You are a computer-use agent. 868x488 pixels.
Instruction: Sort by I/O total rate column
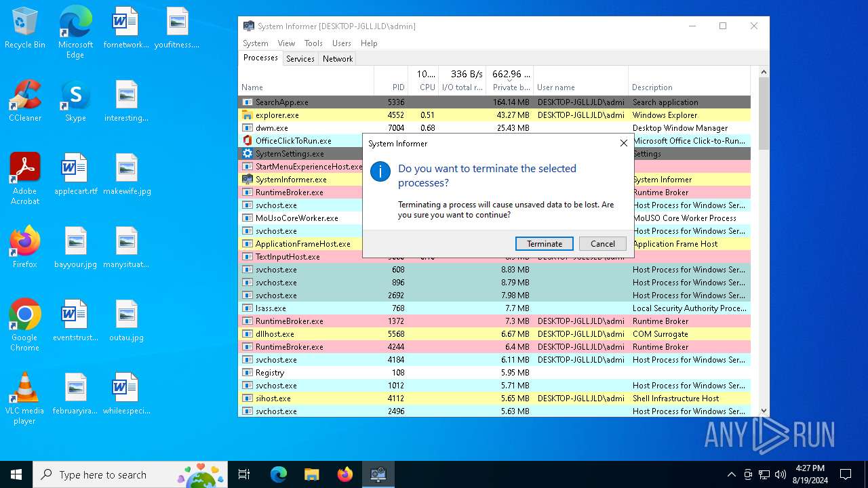click(463, 81)
